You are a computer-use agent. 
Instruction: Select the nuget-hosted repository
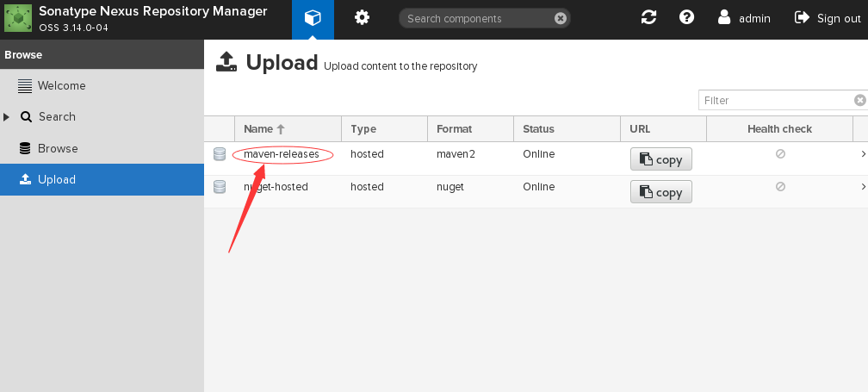276,187
